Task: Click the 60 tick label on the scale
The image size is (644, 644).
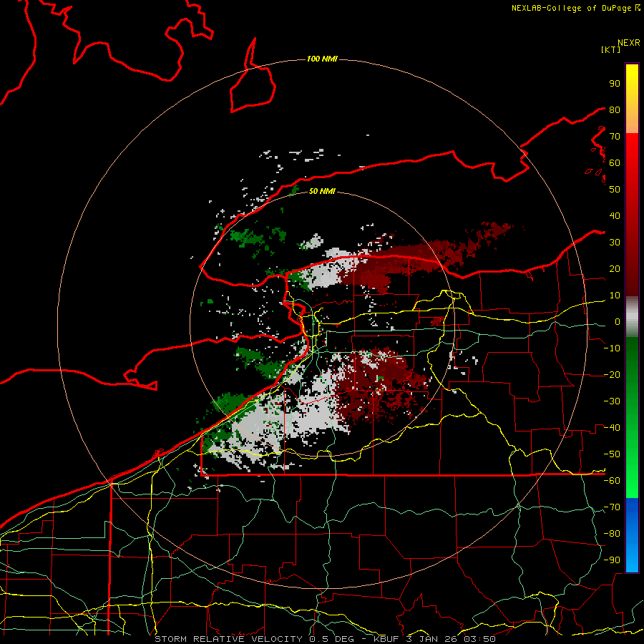Action: coord(615,162)
